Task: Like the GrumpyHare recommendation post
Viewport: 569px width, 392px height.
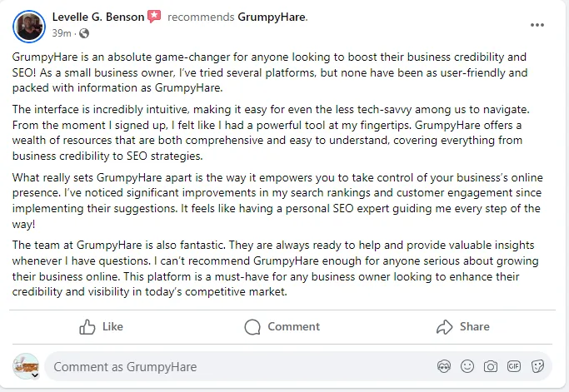Action: click(x=101, y=327)
